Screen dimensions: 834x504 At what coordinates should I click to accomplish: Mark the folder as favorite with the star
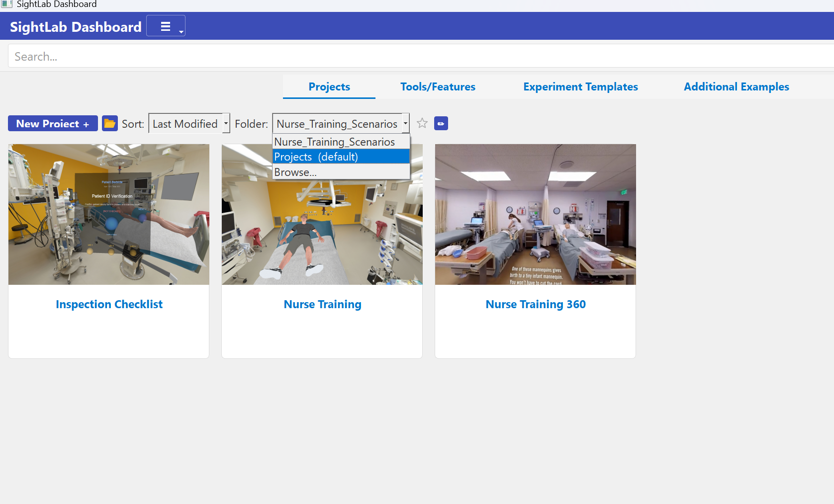pos(422,123)
